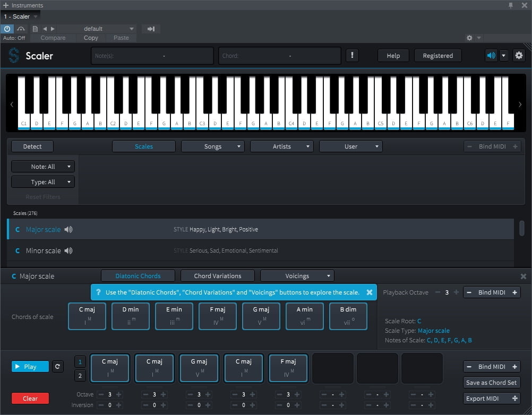Click the Copy button

coord(91,38)
